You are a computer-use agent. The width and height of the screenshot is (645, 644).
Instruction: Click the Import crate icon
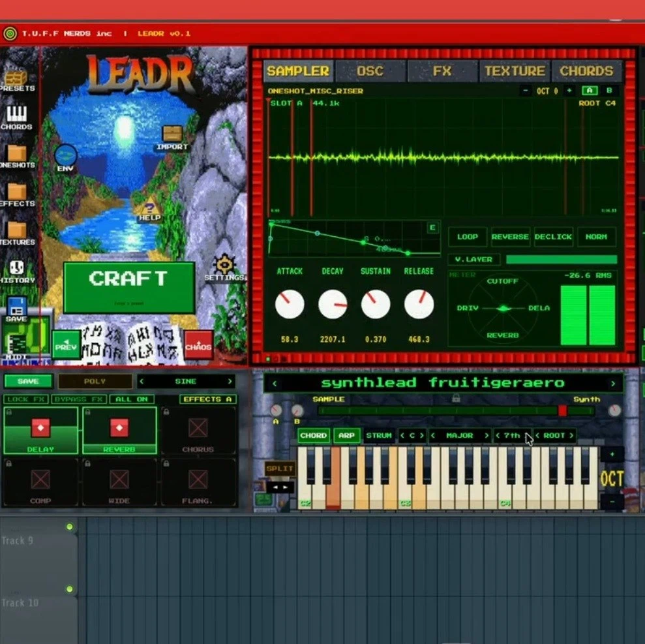172,134
